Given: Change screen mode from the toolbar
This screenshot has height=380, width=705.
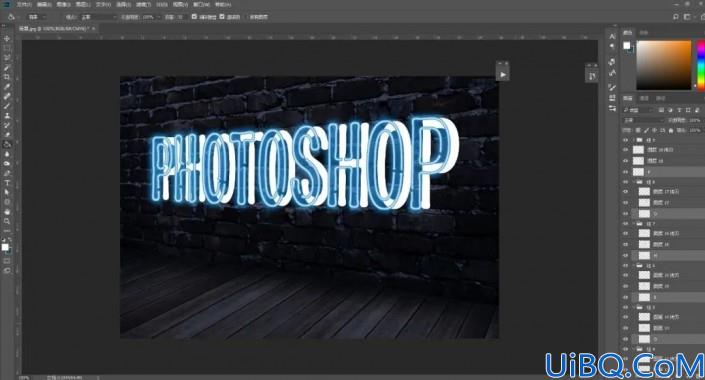Looking at the screenshot, I should (x=7, y=271).
